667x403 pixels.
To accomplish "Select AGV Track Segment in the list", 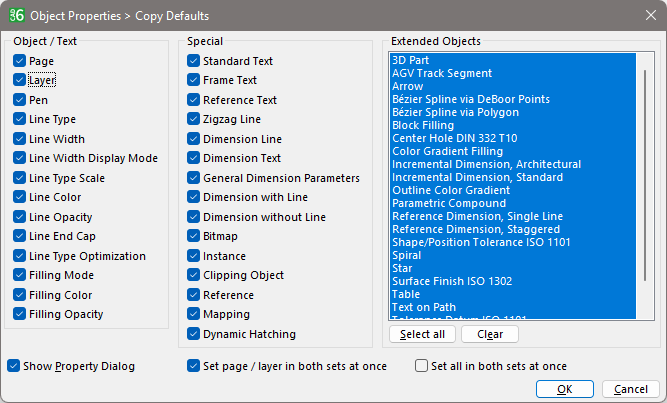I will tap(442, 73).
